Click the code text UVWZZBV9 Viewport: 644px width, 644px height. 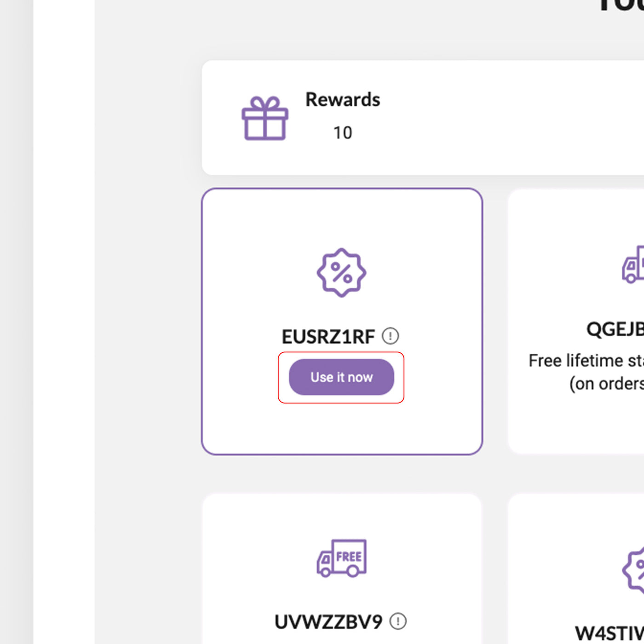pyautogui.click(x=328, y=621)
